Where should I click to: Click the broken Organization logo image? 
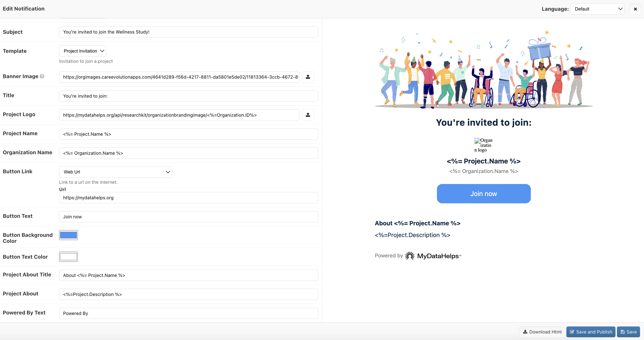coord(483,145)
